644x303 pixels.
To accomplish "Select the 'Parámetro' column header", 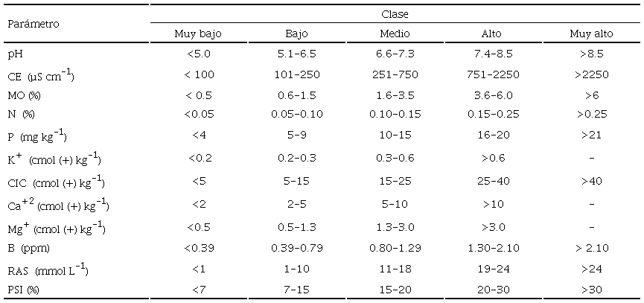I will point(34,24).
